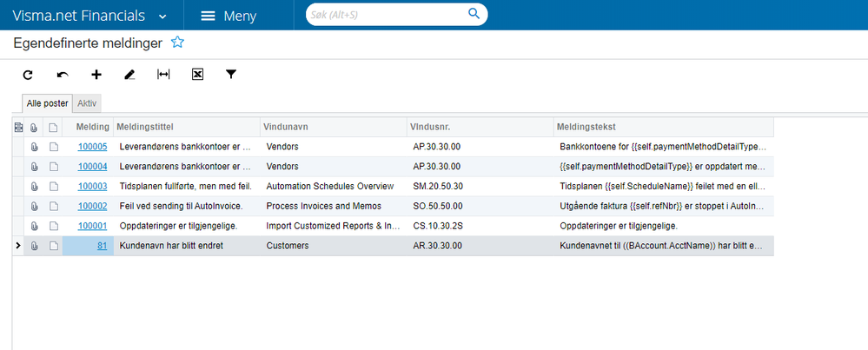
Task: Click the Egendefinerte meldinger page title
Action: pyautogui.click(x=88, y=43)
